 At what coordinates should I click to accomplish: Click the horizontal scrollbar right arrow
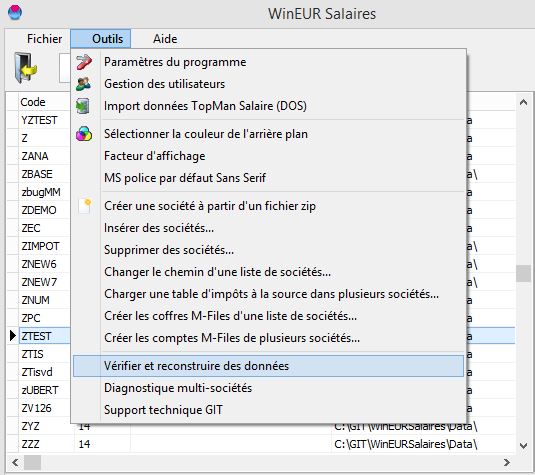pos(507,462)
